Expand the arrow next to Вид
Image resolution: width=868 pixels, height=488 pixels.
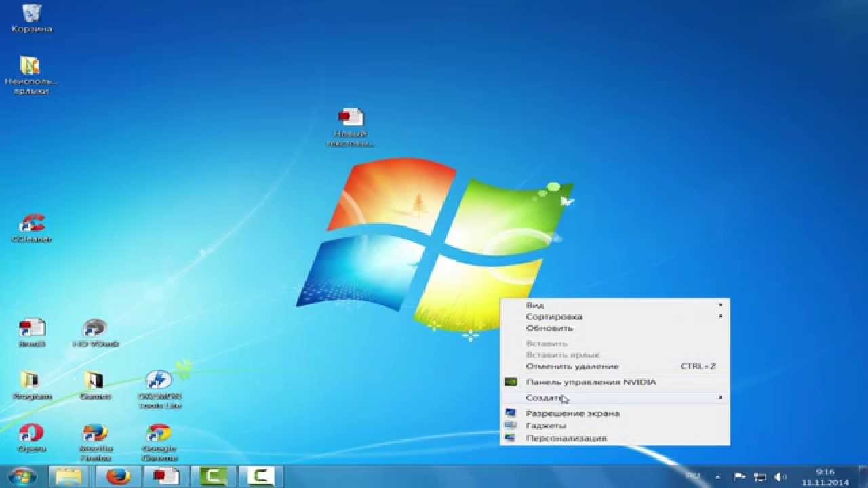pos(720,305)
